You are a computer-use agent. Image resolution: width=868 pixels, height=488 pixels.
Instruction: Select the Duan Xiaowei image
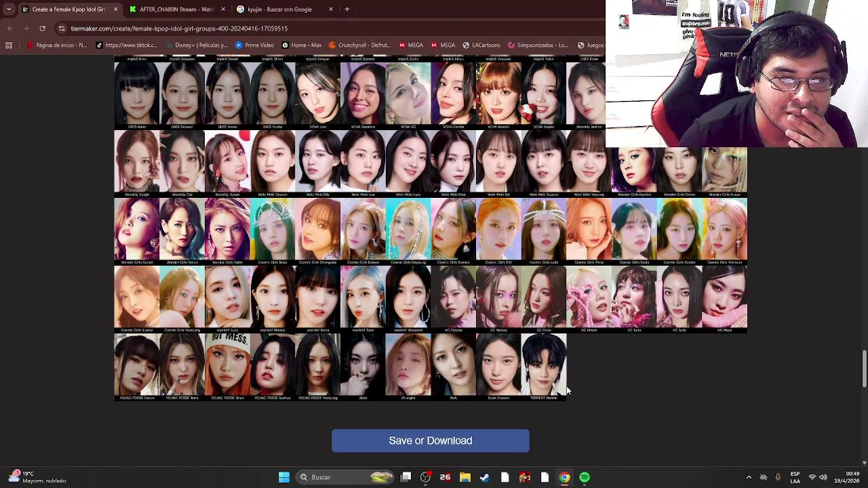(498, 367)
